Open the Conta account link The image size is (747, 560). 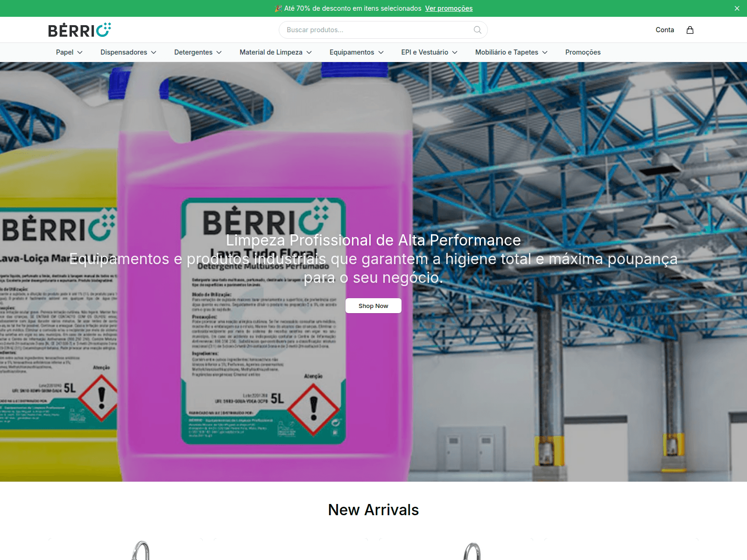665,30
